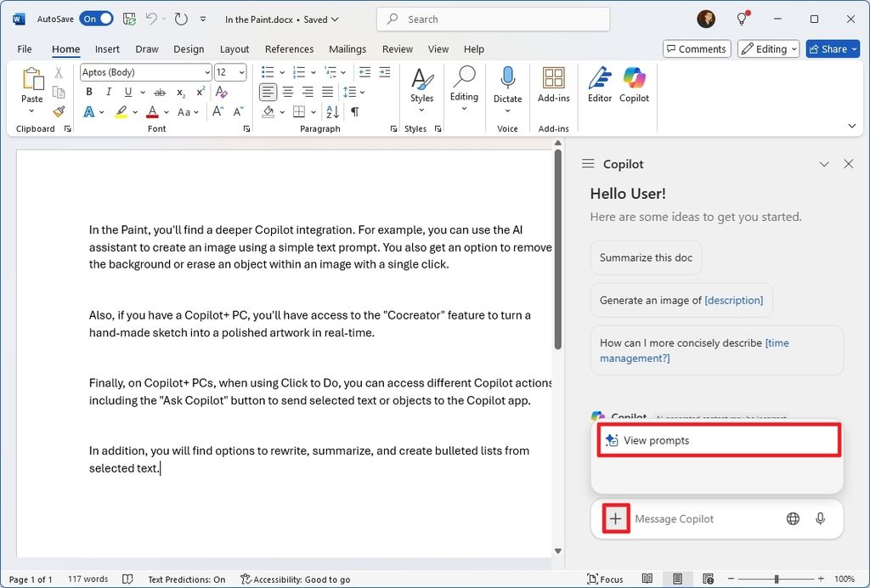Toggle Text Predictions in status bar
Image resolution: width=870 pixels, height=588 pixels.
(x=186, y=580)
